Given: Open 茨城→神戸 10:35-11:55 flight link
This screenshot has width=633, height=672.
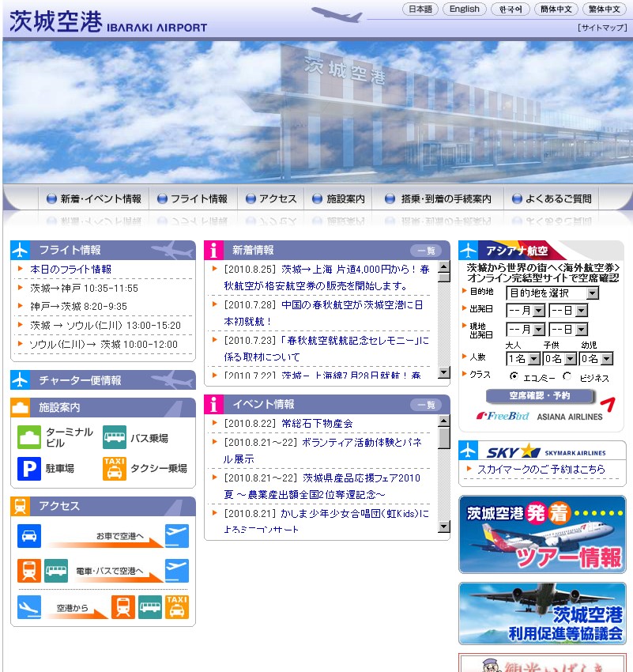Looking at the screenshot, I should [x=84, y=288].
